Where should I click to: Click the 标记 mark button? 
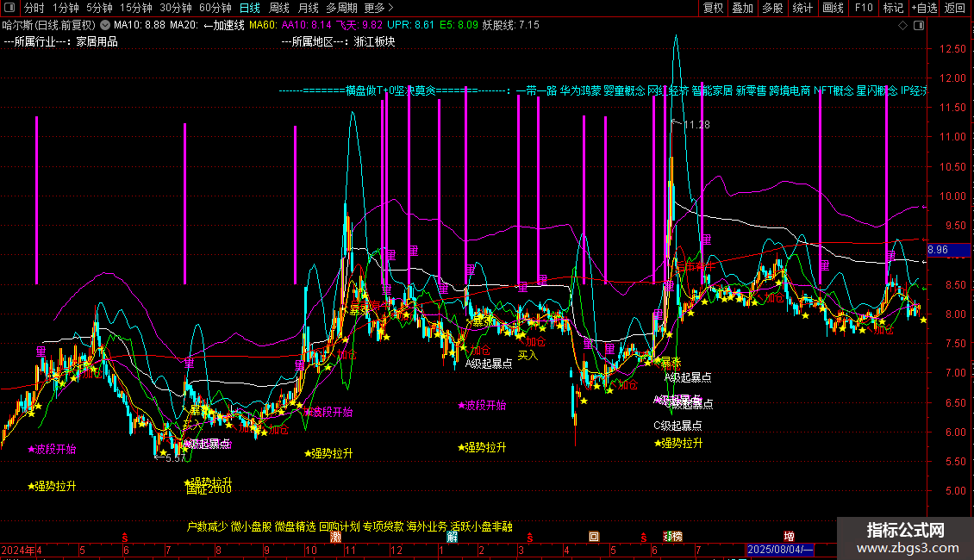(893, 8)
